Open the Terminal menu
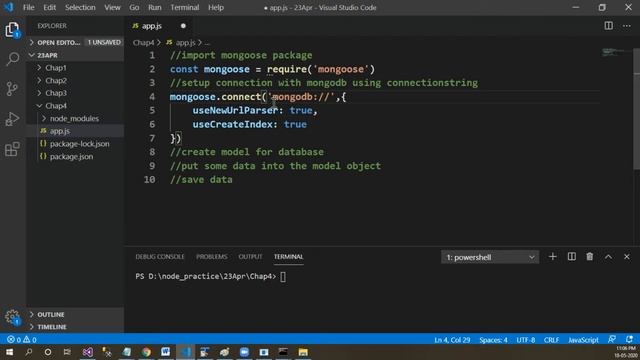Viewport: 640px width, 360px height. [185, 7]
